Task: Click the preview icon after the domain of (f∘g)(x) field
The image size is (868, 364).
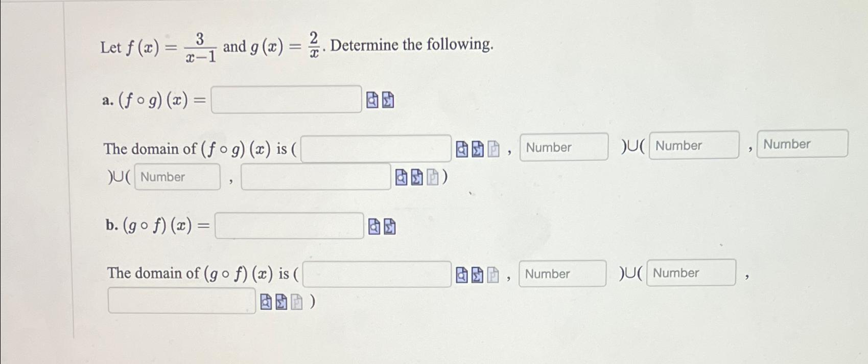Action: (461, 148)
